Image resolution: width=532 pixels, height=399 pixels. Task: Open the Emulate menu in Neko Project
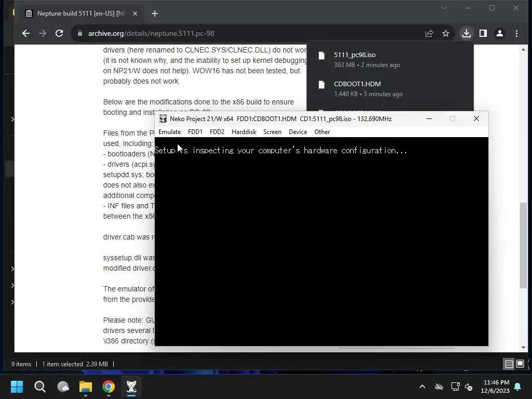pos(170,132)
